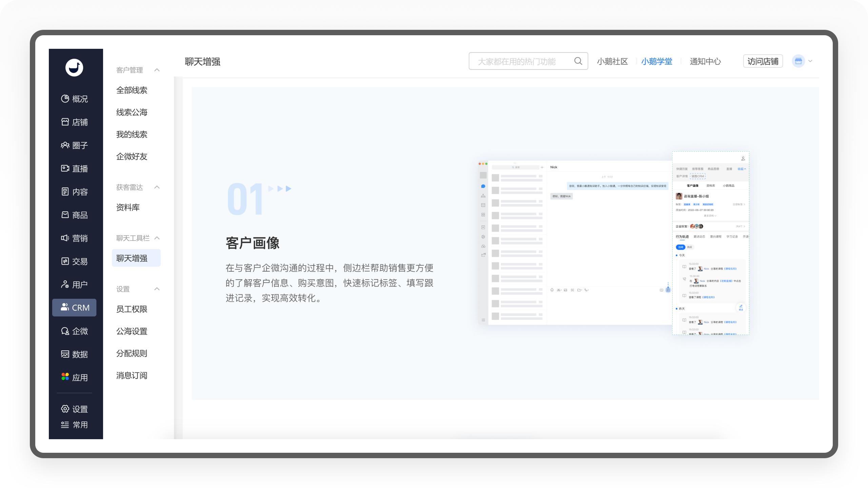Open the 数据 data section

pos(74,354)
